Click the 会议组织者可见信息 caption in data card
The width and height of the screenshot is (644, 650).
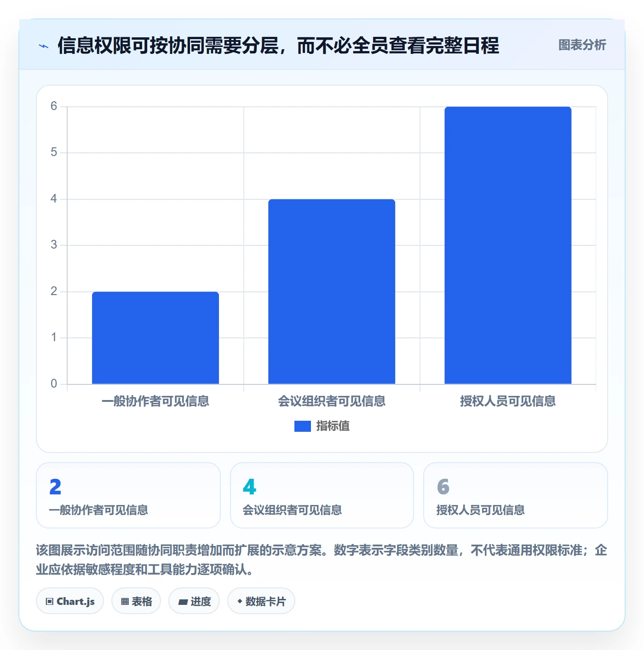292,510
